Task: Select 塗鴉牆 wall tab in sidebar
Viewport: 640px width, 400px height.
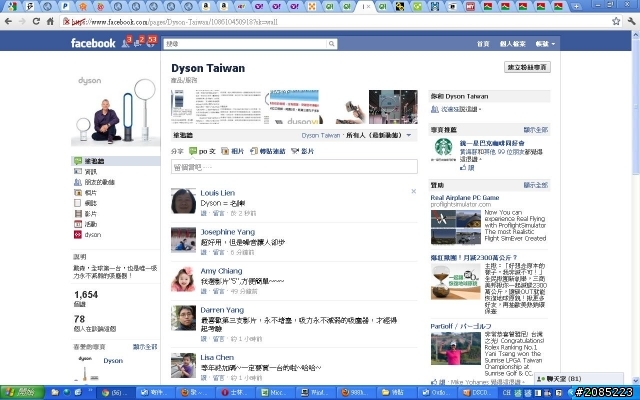Action: point(116,161)
